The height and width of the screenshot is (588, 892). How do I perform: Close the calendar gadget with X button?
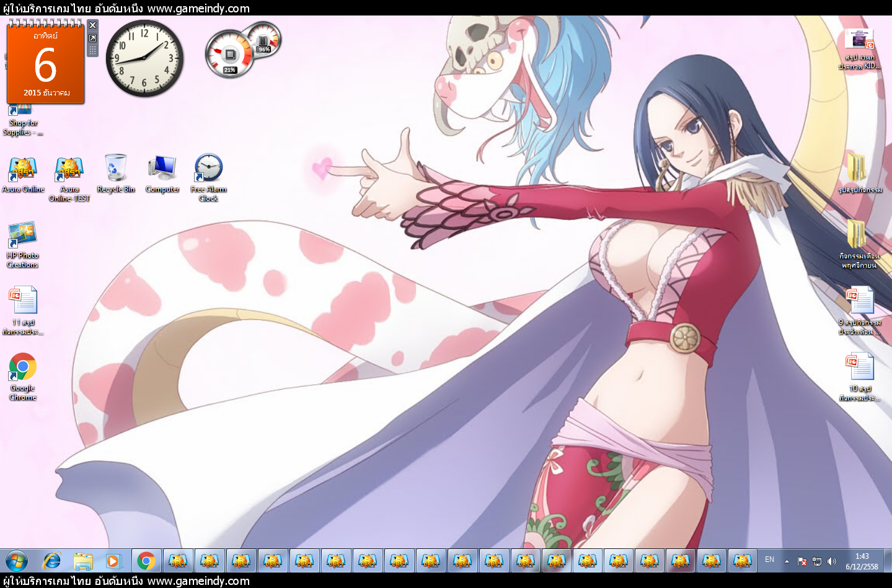(92, 25)
